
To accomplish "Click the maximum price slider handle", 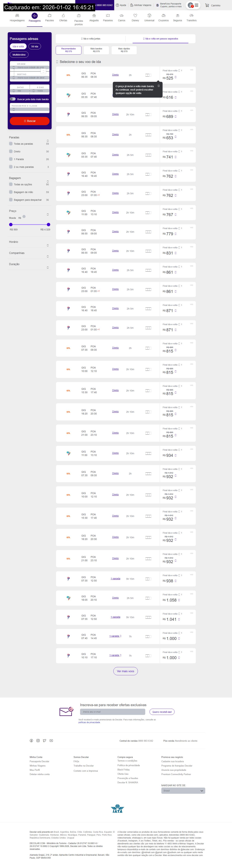I will pos(49,224).
